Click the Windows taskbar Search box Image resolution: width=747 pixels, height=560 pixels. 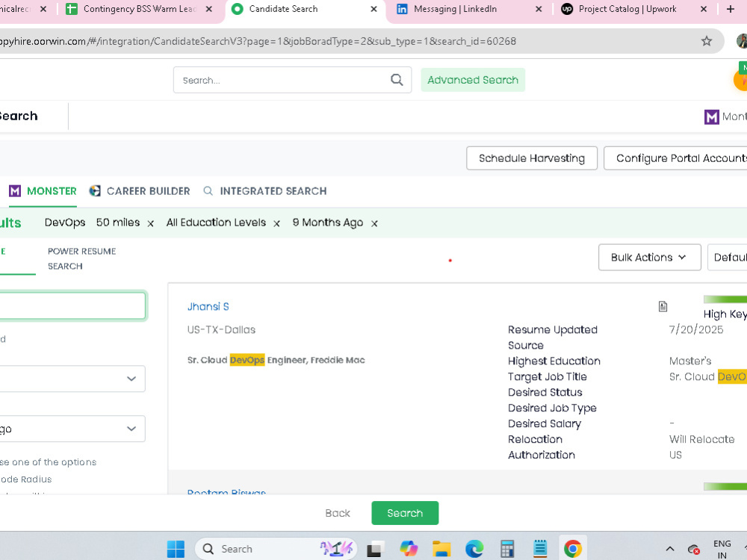click(x=276, y=549)
